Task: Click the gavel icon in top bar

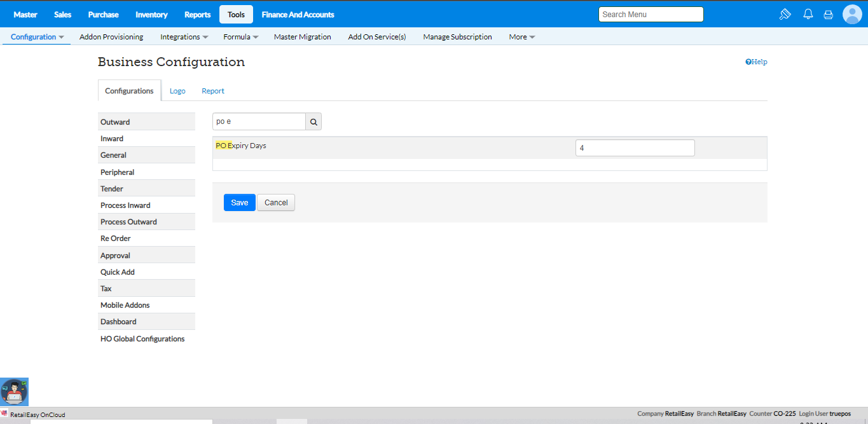Action: tap(785, 14)
